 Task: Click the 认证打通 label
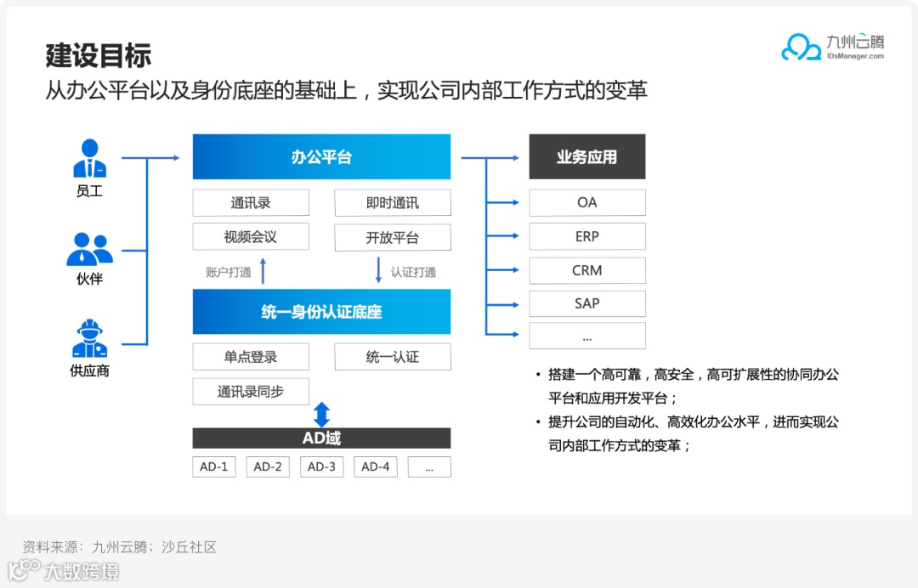(413, 272)
